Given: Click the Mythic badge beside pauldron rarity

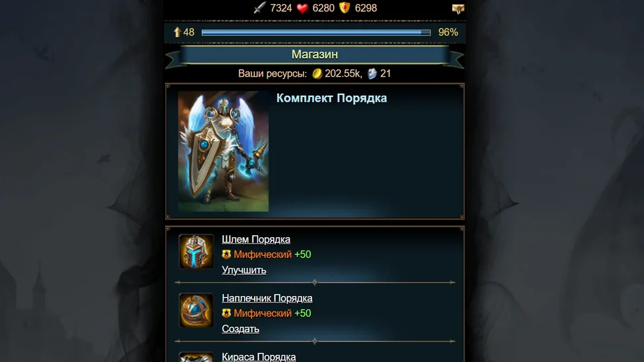Looking at the screenshot, I should (x=226, y=313).
